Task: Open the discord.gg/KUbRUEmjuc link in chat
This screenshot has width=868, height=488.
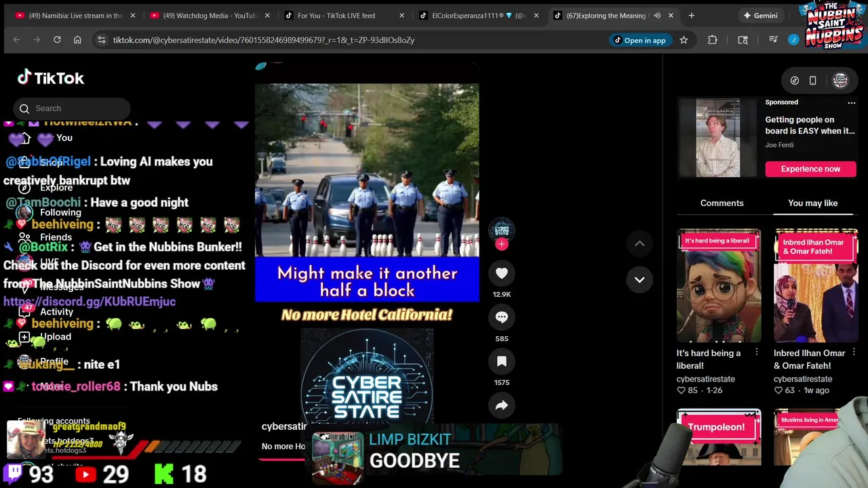Action: click(90, 302)
